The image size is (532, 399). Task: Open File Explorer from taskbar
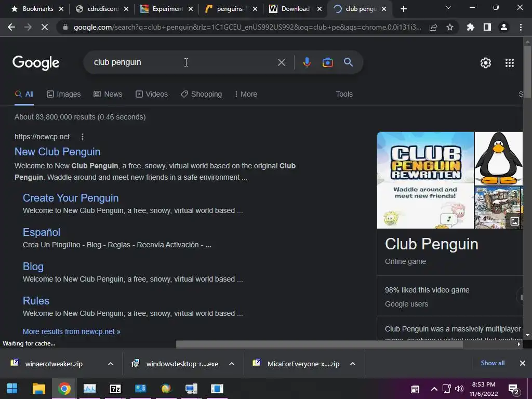[x=38, y=389]
